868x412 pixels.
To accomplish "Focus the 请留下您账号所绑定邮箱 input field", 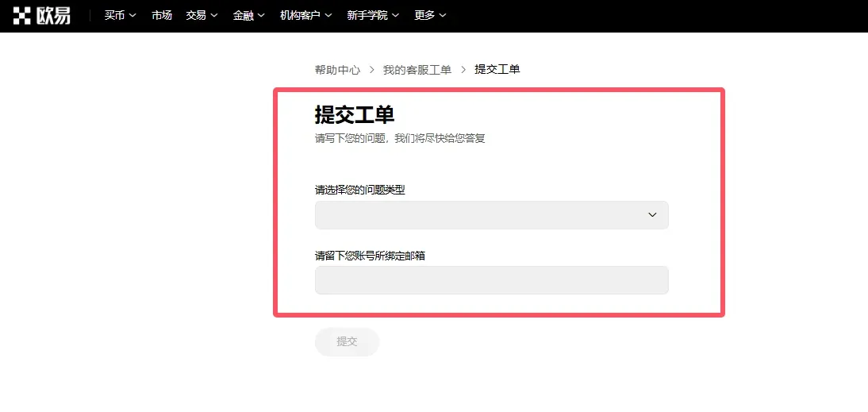I will tap(492, 280).
